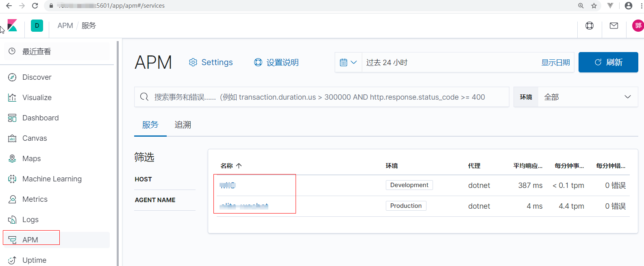Screen dimensions: 644x266
Task: Click the 显示日期 link
Action: coord(555,62)
